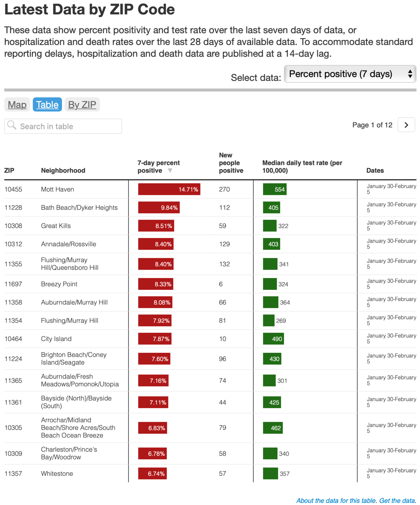Sort the table by Neighborhood column
Image resolution: width=420 pixels, height=505 pixels.
tap(63, 170)
